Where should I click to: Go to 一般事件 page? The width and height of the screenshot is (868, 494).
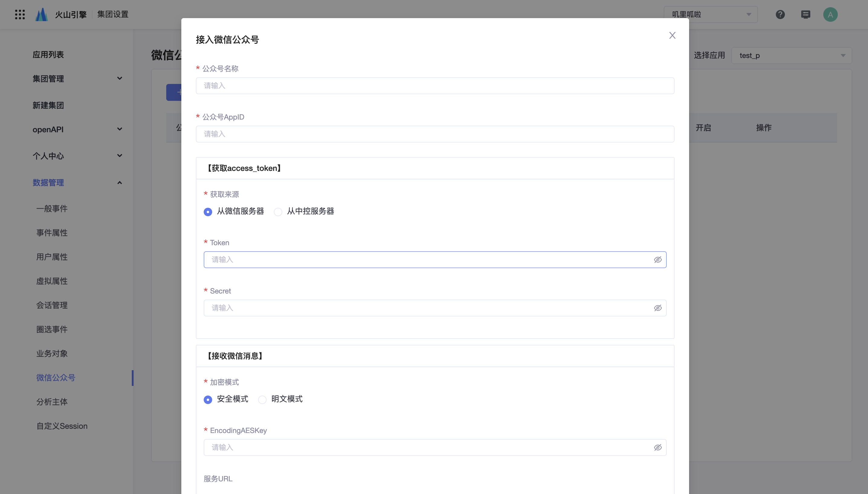[x=52, y=208]
